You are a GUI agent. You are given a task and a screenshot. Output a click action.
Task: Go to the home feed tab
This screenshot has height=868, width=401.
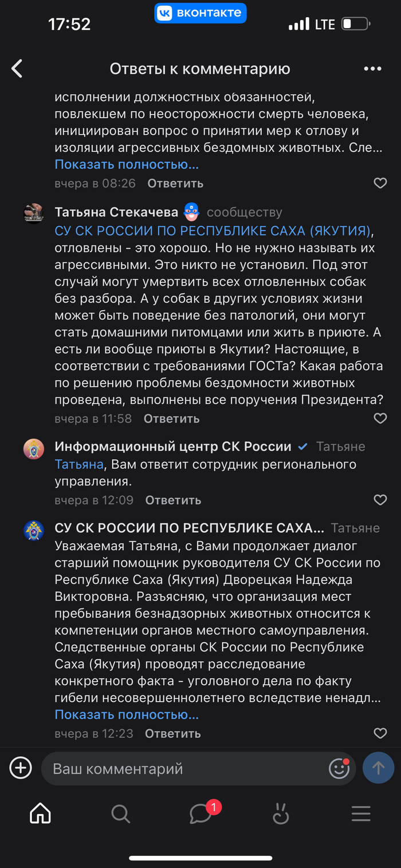coord(40,814)
